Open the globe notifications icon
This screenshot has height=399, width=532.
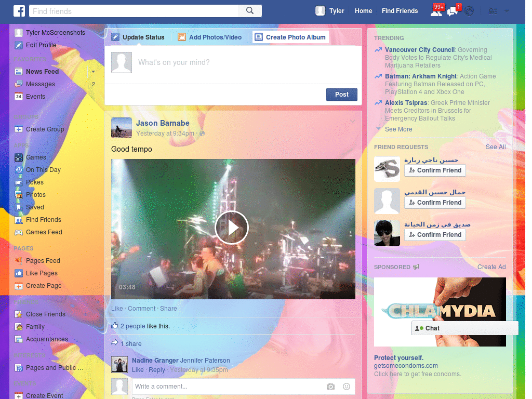pos(469,11)
